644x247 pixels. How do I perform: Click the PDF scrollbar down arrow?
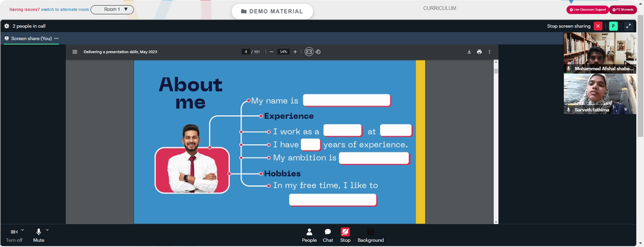pyautogui.click(x=496, y=221)
